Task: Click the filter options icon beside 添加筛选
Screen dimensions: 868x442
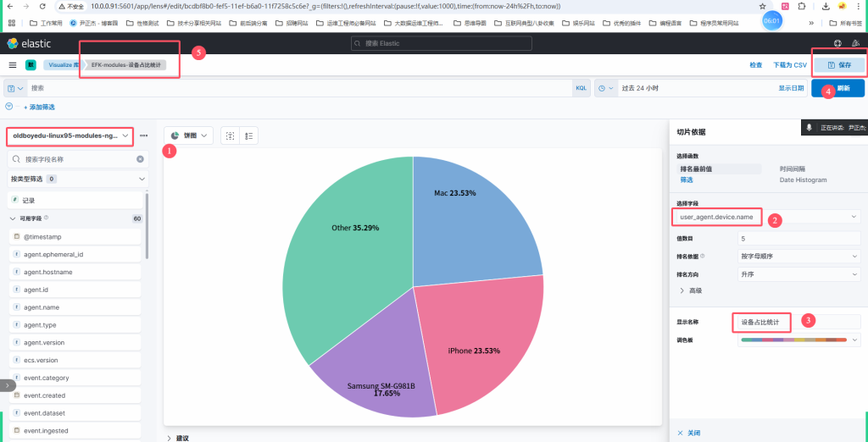Action: pyautogui.click(x=9, y=107)
